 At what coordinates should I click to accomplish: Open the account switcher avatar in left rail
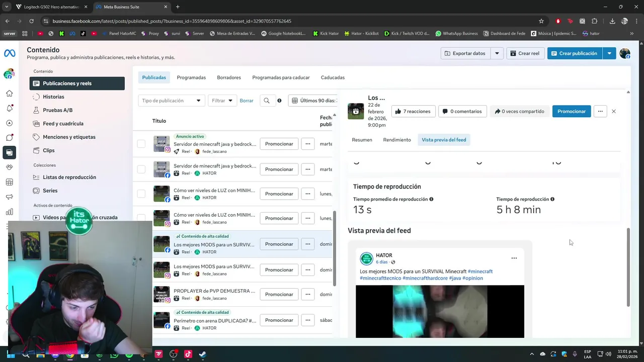[x=8, y=74]
